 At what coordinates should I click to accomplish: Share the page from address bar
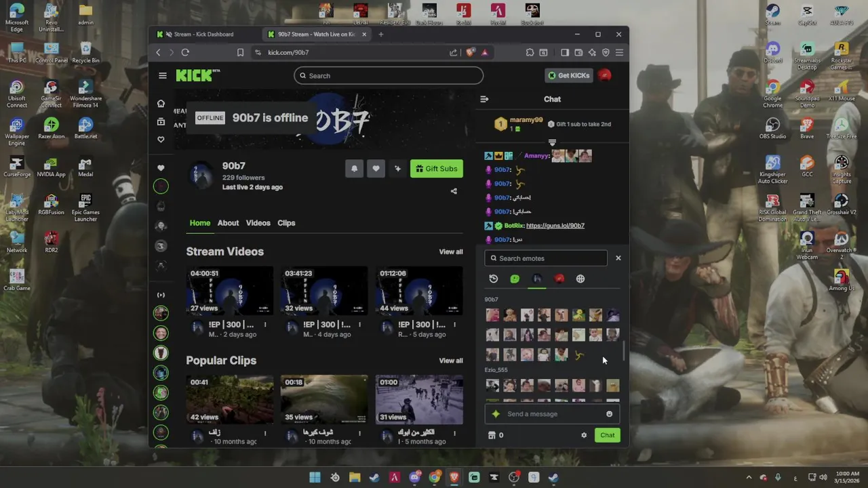(x=454, y=52)
